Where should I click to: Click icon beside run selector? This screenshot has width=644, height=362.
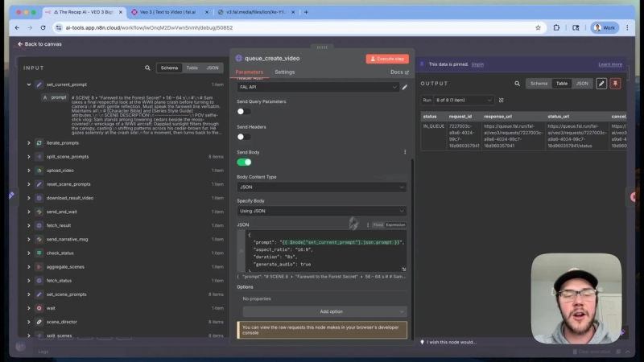501,100
